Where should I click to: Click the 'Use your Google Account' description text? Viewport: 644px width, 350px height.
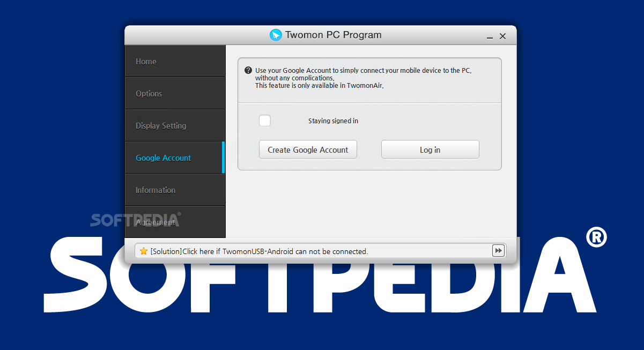coord(363,78)
